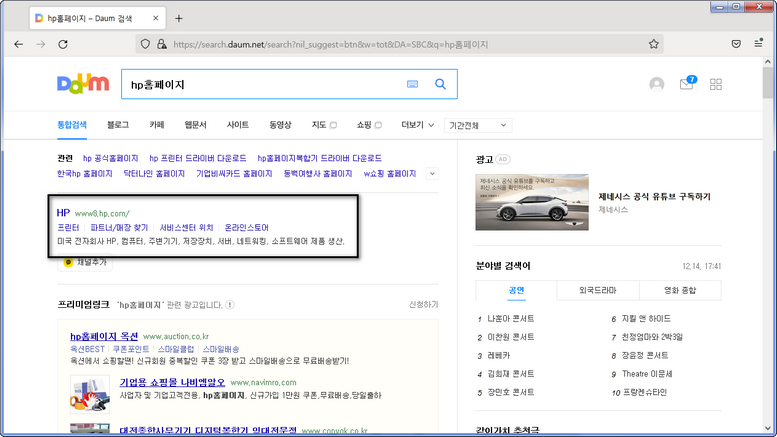Click the Daum logo
The image size is (777, 437).
click(83, 84)
